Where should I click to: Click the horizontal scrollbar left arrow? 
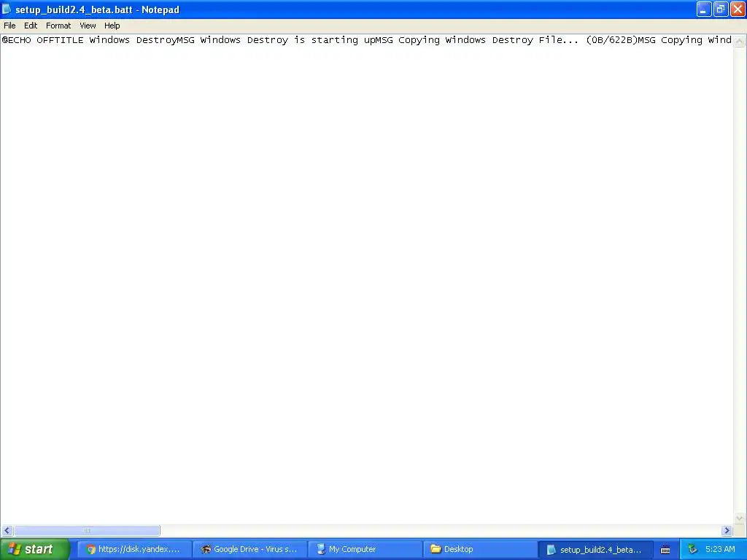click(7, 531)
